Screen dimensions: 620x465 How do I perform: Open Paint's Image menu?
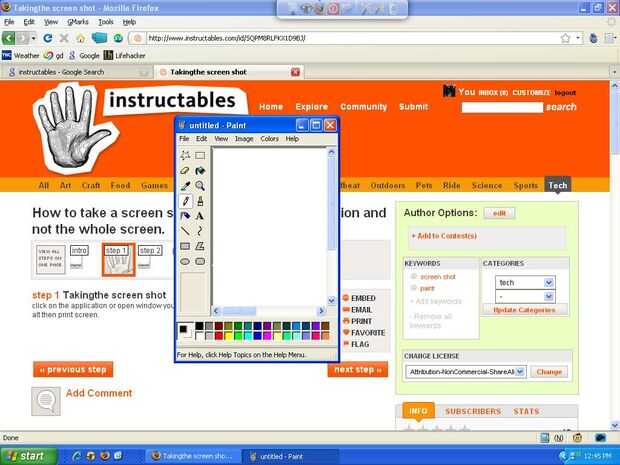244,139
